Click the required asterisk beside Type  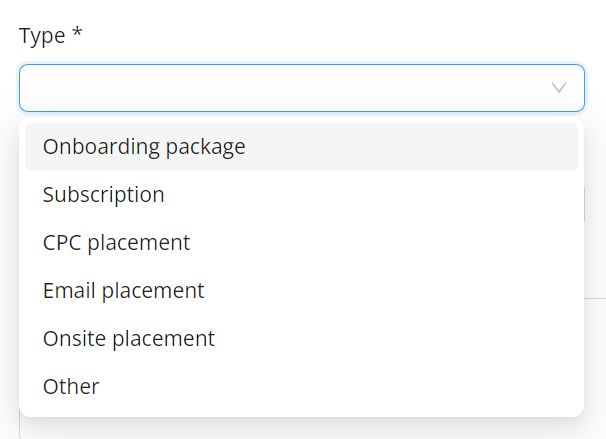[77, 35]
